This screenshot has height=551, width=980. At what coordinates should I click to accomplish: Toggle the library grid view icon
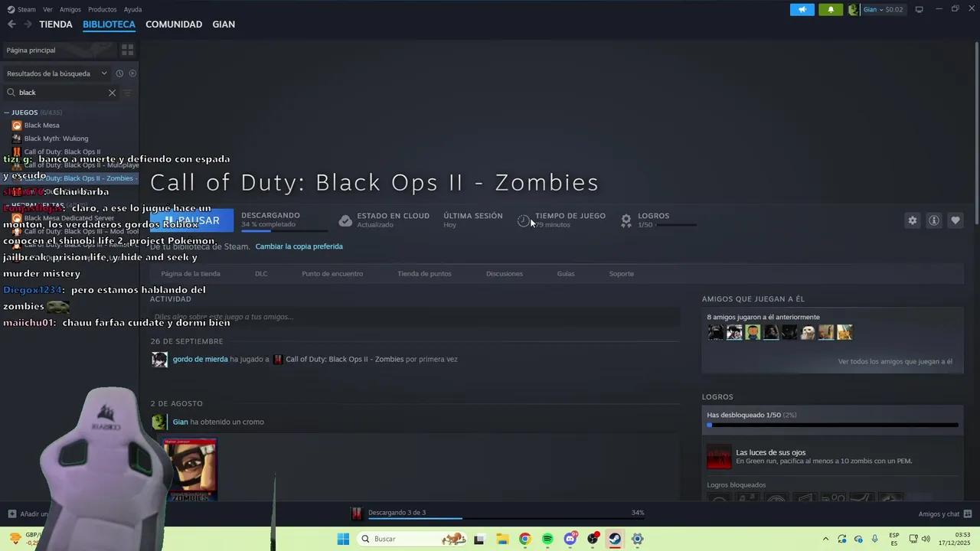click(x=128, y=50)
